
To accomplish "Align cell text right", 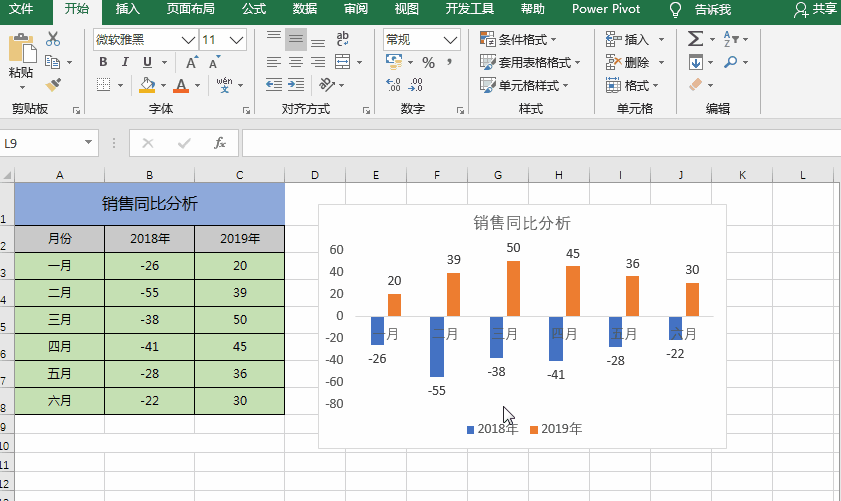I will coord(318,62).
